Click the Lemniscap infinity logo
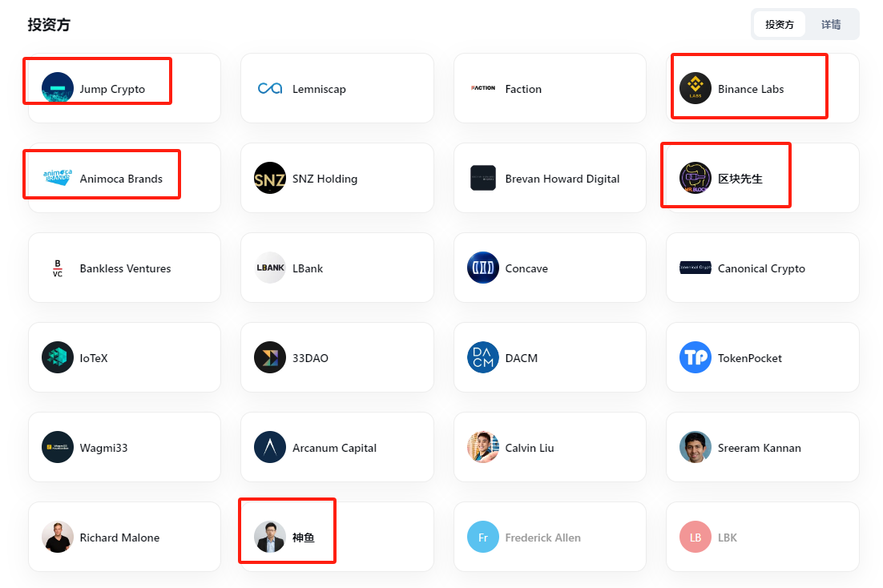Viewport: 883px width, 588px height. point(270,88)
